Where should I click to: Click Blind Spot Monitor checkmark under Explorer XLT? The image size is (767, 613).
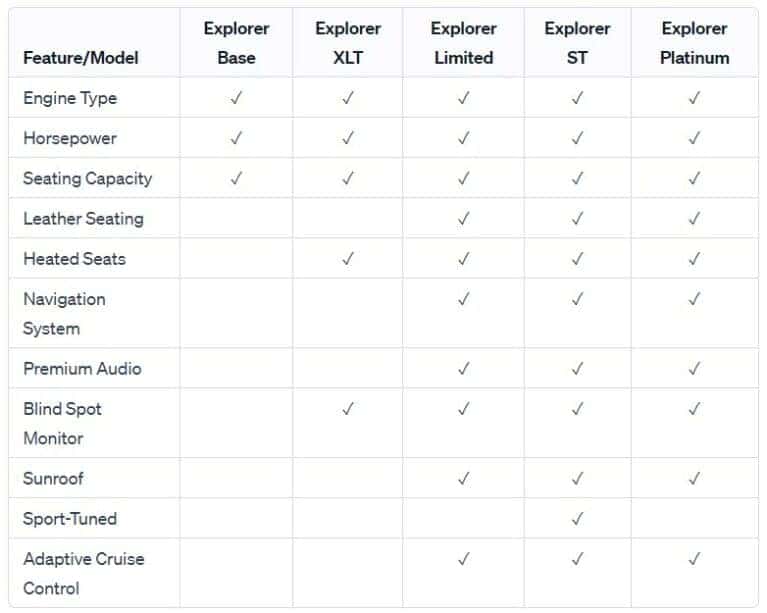(348, 408)
